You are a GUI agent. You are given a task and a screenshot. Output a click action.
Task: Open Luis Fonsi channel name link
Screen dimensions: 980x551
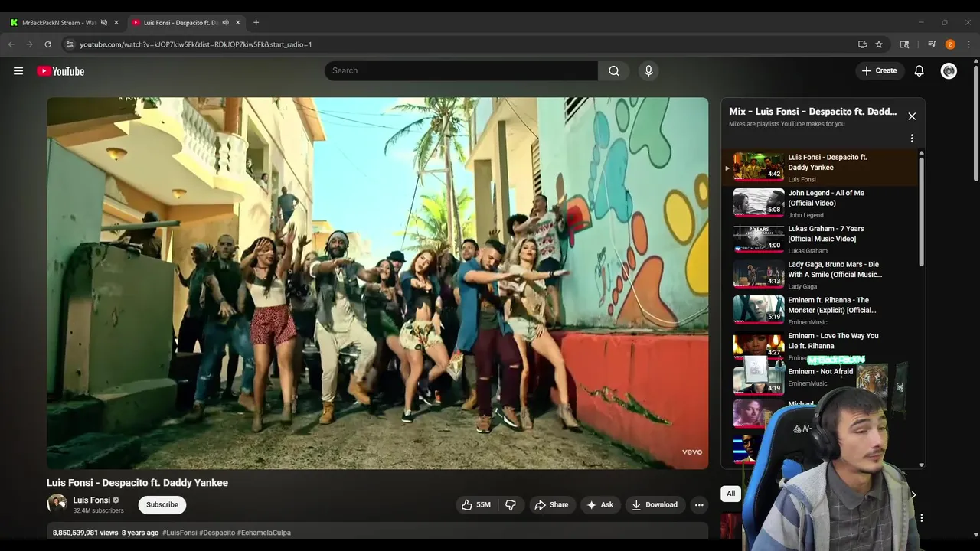point(92,500)
